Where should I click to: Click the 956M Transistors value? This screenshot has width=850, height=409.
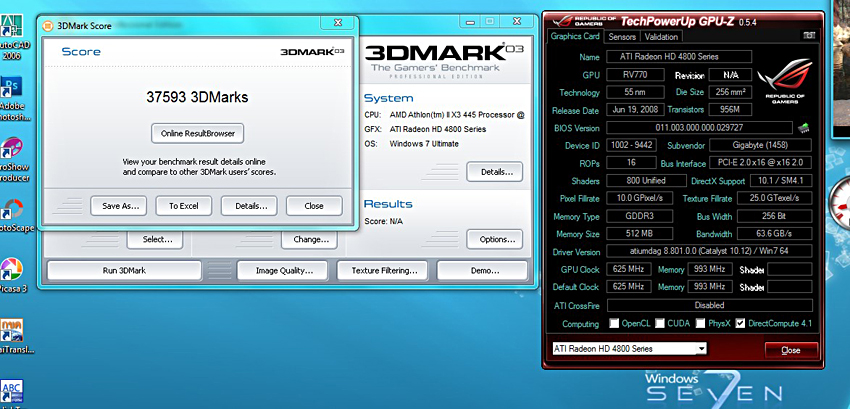pos(730,110)
